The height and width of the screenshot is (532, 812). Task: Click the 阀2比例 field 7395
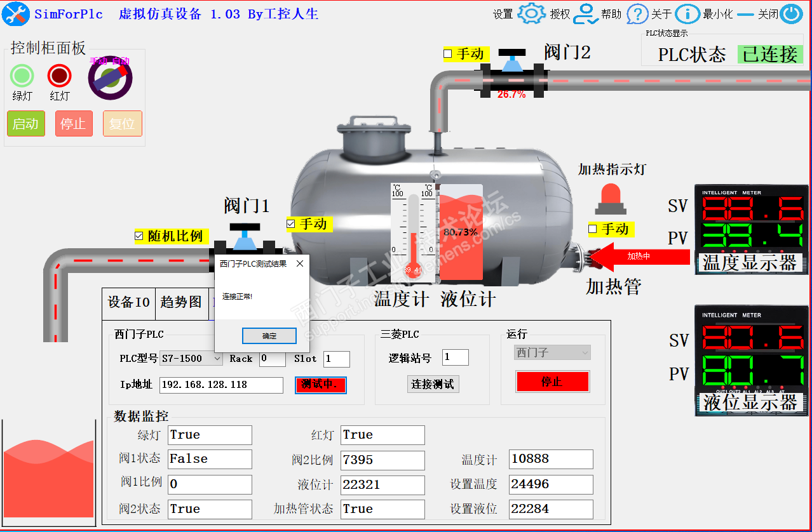point(382,460)
